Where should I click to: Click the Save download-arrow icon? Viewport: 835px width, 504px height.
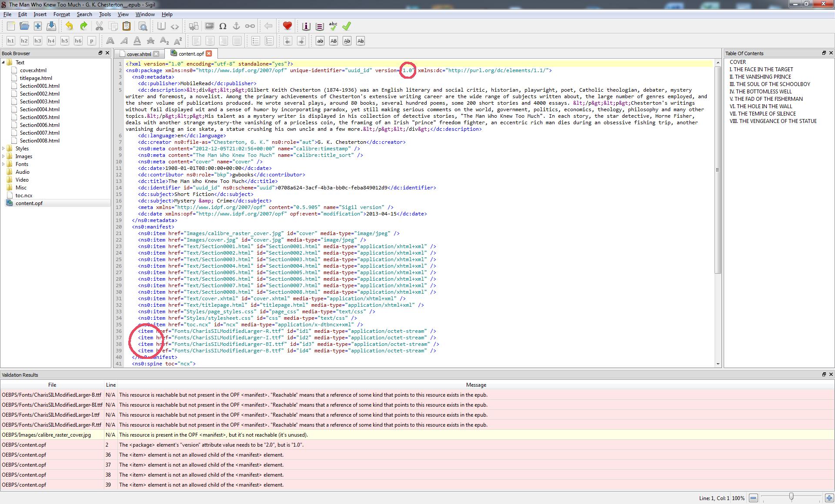(x=51, y=27)
